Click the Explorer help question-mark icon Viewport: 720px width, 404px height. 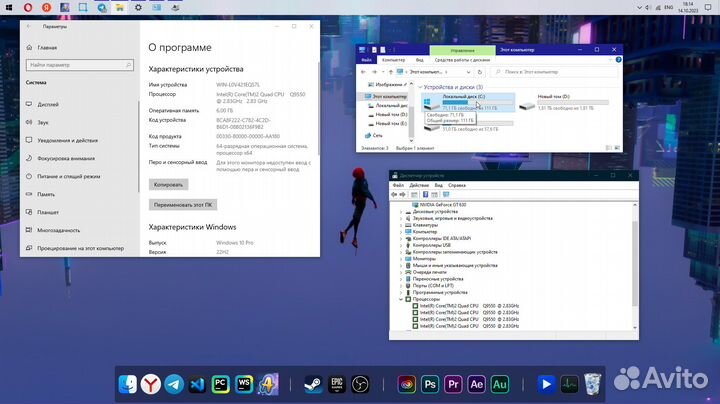pos(619,60)
